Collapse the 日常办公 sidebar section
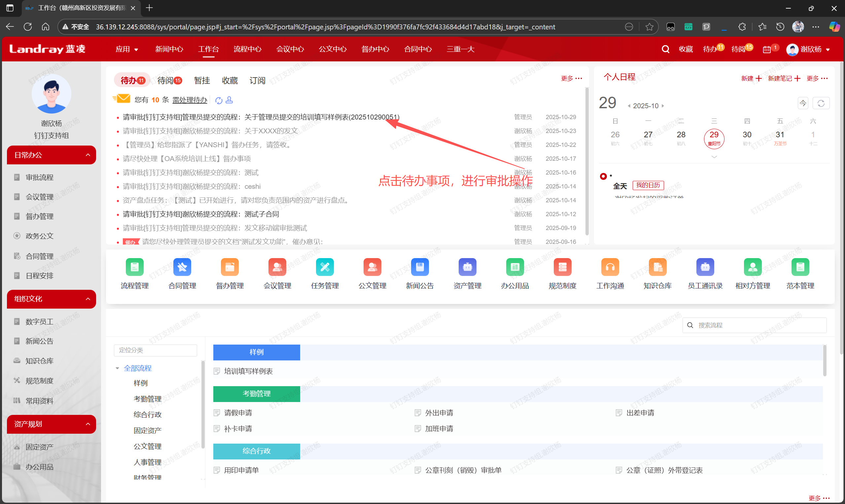The width and height of the screenshot is (845, 504). click(88, 155)
